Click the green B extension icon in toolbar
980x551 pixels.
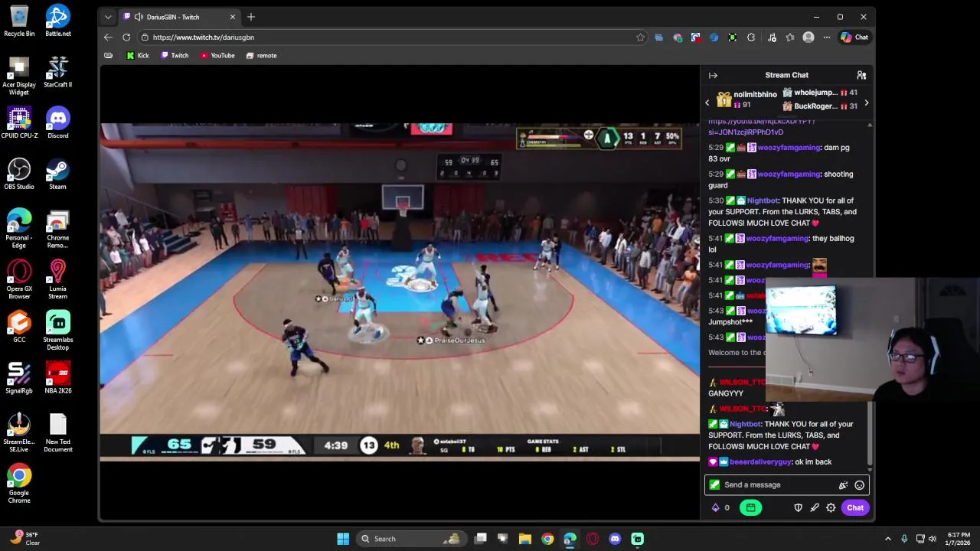pos(733,37)
